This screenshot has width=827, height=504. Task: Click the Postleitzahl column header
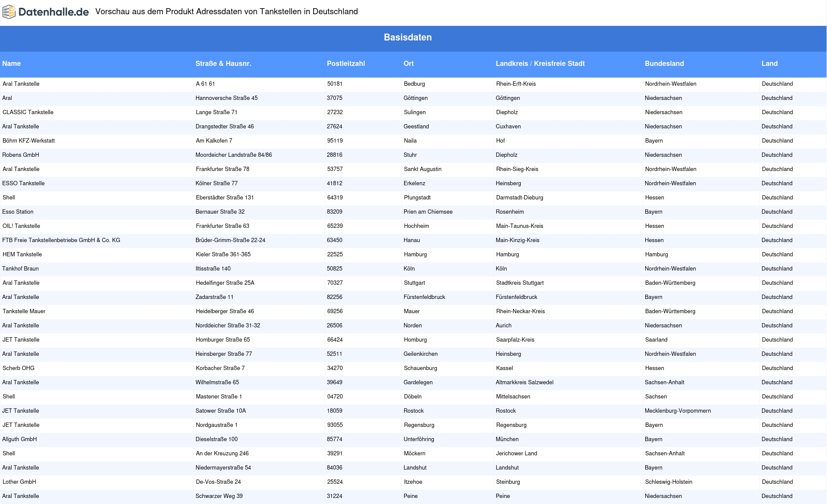346,64
